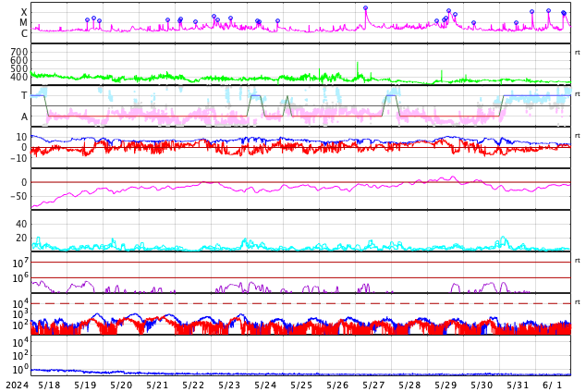The image size is (586, 392).
Task: Click the 5/22 date label
Action: point(193,386)
